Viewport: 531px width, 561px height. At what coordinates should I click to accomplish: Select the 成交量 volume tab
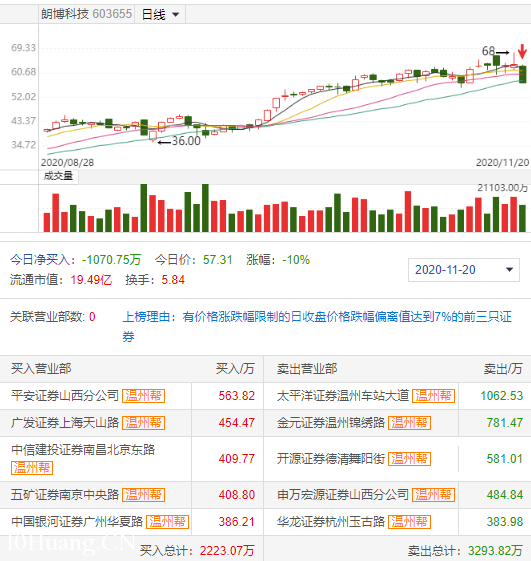(58, 176)
